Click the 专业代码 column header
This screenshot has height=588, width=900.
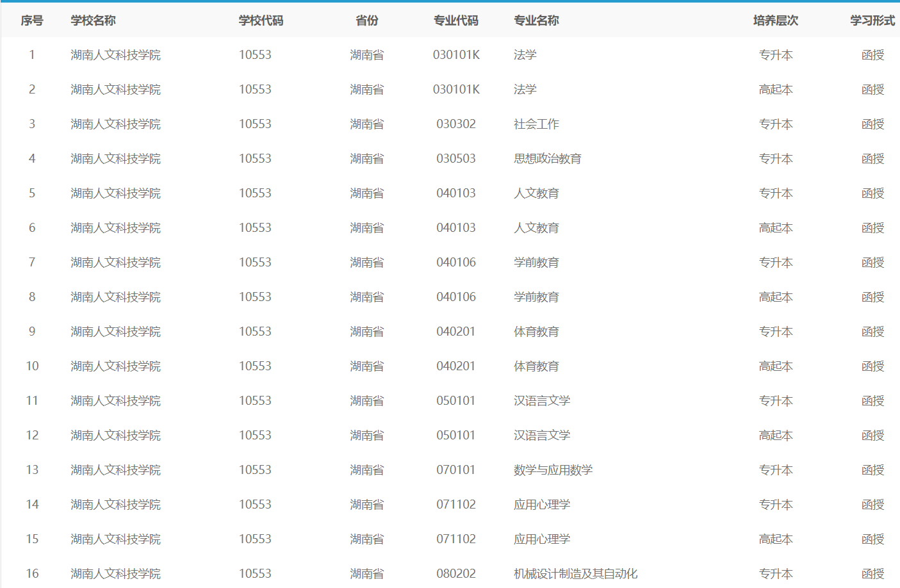coord(456,20)
